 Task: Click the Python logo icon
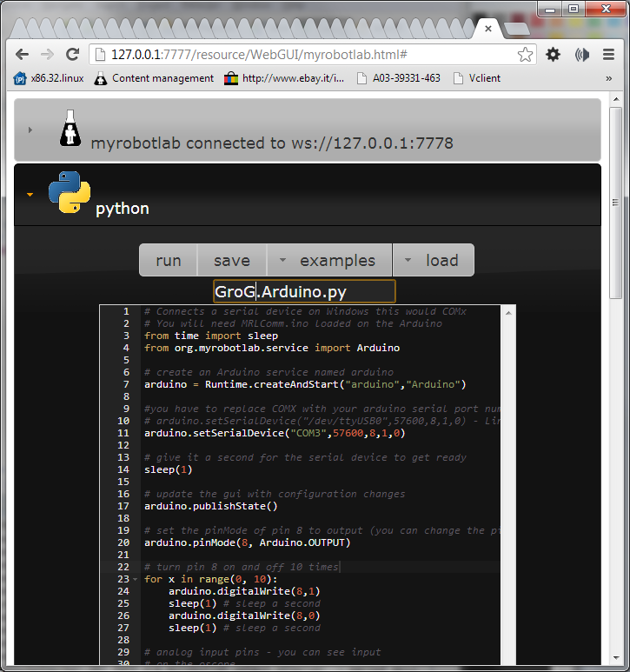(70, 192)
